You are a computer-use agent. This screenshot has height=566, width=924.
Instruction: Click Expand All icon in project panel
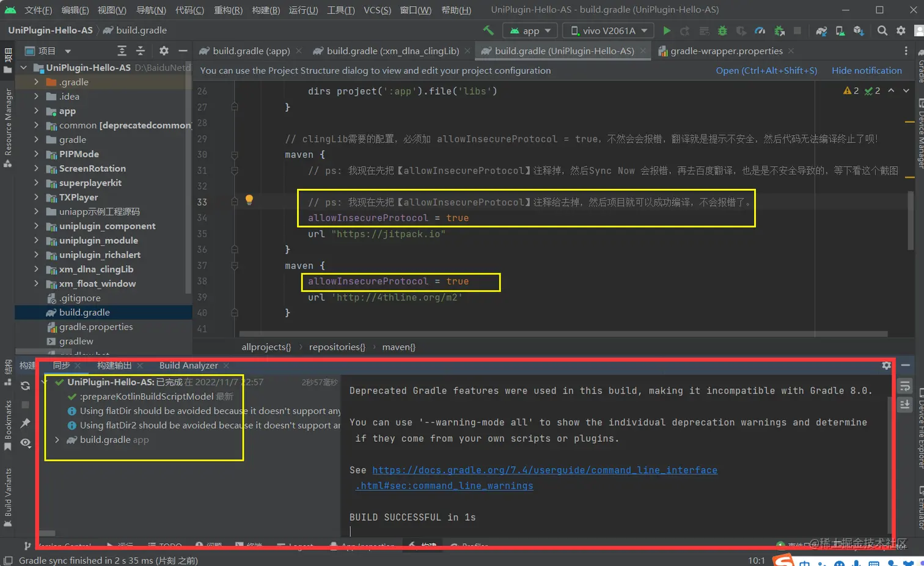pos(122,51)
